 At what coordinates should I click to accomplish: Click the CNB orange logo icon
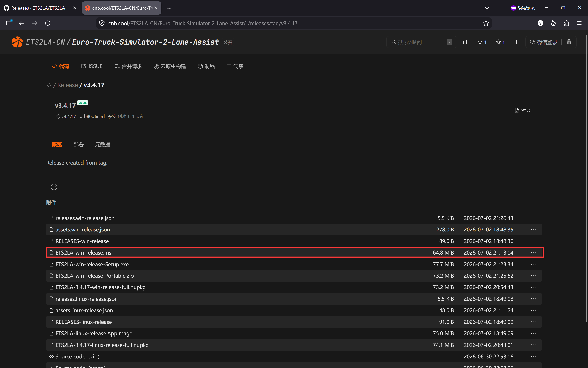[x=17, y=42]
